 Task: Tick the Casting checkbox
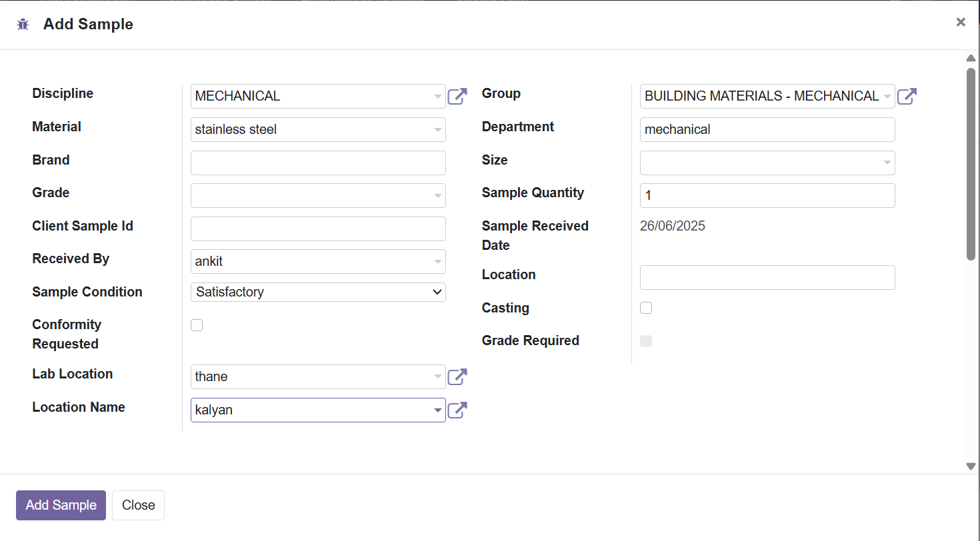646,308
